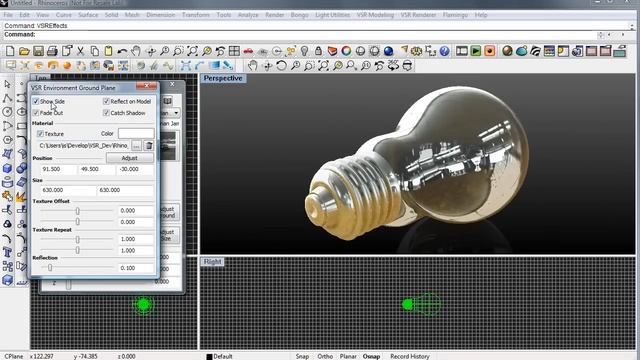
Task: Click the Reflection value field 0.100
Action: [x=136, y=268]
